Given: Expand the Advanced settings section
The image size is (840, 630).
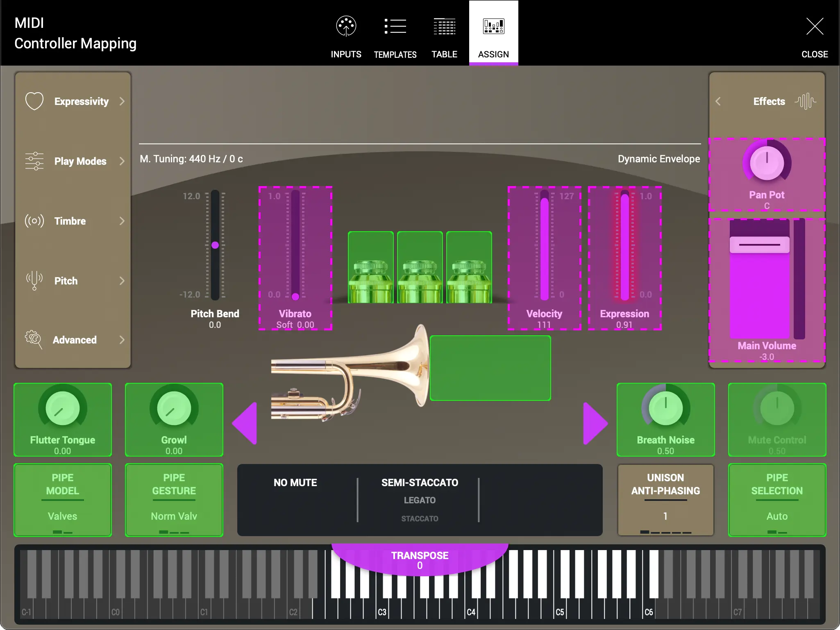Looking at the screenshot, I should click(122, 340).
